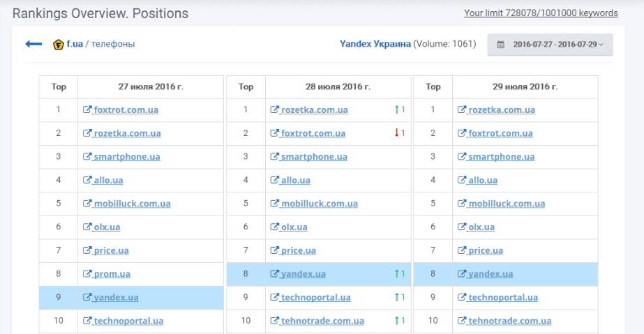
Task: Click the 29 июля 2016 г. column header
Action: pyautogui.click(x=525, y=86)
